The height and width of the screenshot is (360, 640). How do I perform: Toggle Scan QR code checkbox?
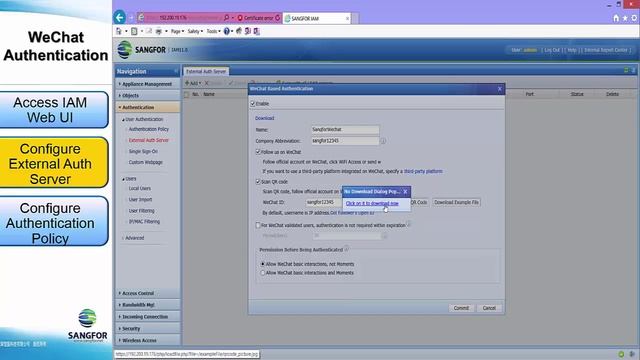(258, 182)
